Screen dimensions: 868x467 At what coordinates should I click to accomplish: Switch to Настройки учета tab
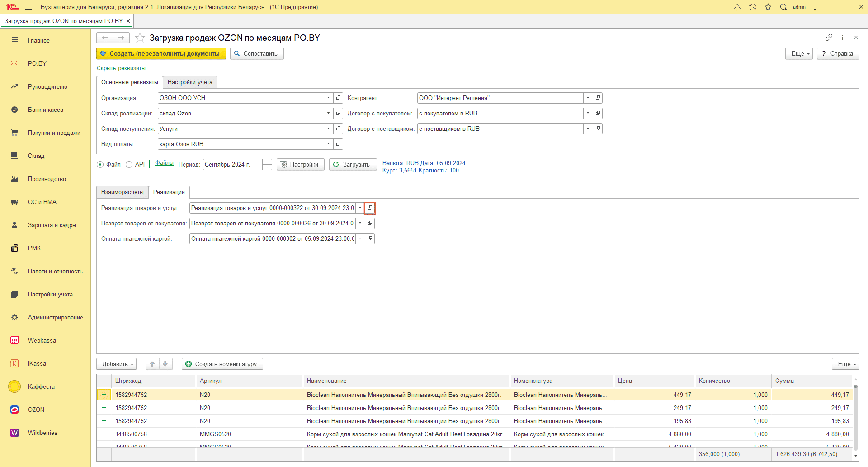click(x=190, y=82)
